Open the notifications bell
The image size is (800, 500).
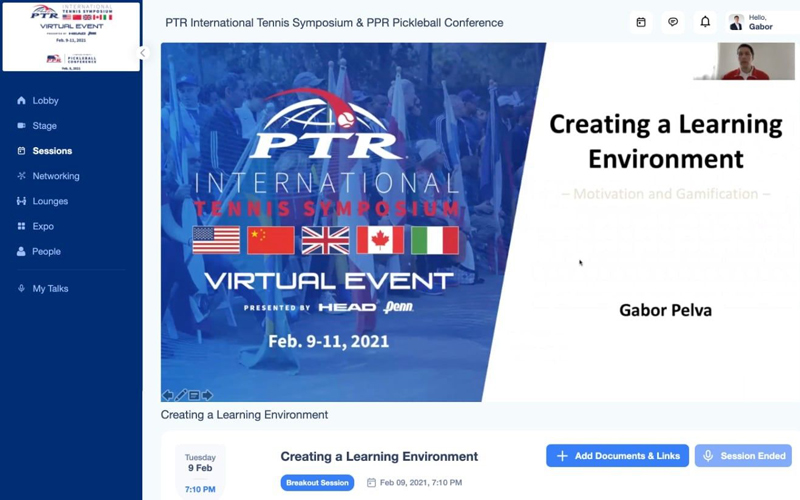705,22
